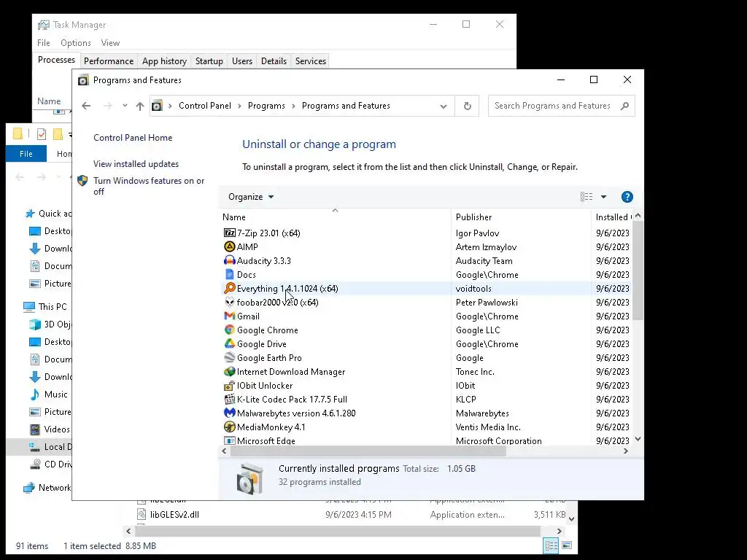The height and width of the screenshot is (560, 747).
Task: Open Task Manager File menu
Action: pyautogui.click(x=43, y=43)
